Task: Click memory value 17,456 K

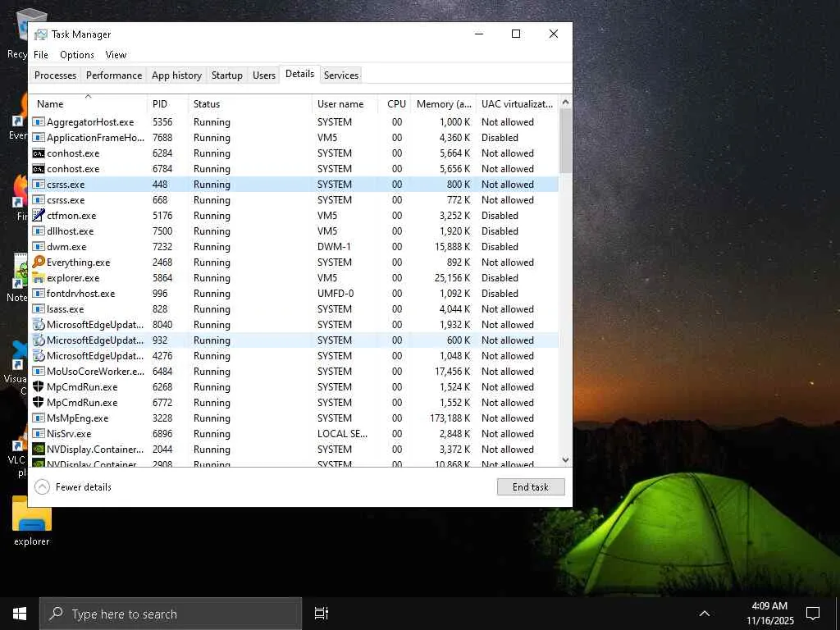Action: (452, 371)
